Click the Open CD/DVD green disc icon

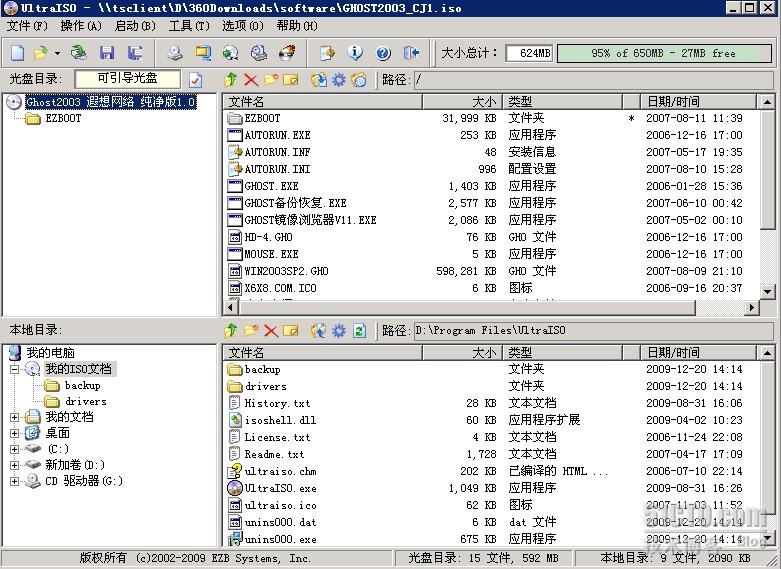pyautogui.click(x=78, y=52)
